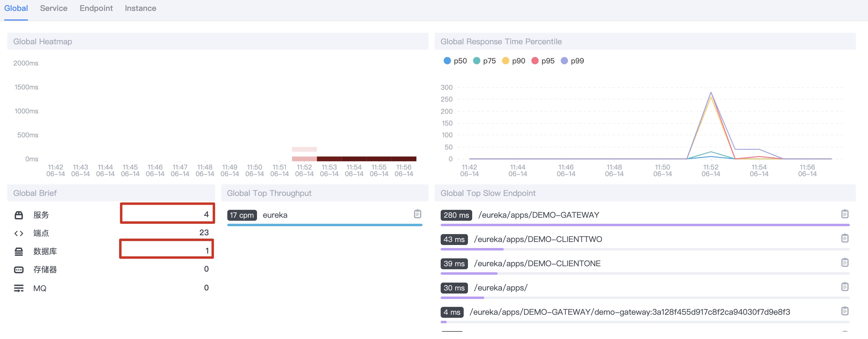Screen dimensions: 868x339
Task: Click clipboard icon for DEMO-CLIENTONE endpoint
Action: (x=844, y=263)
